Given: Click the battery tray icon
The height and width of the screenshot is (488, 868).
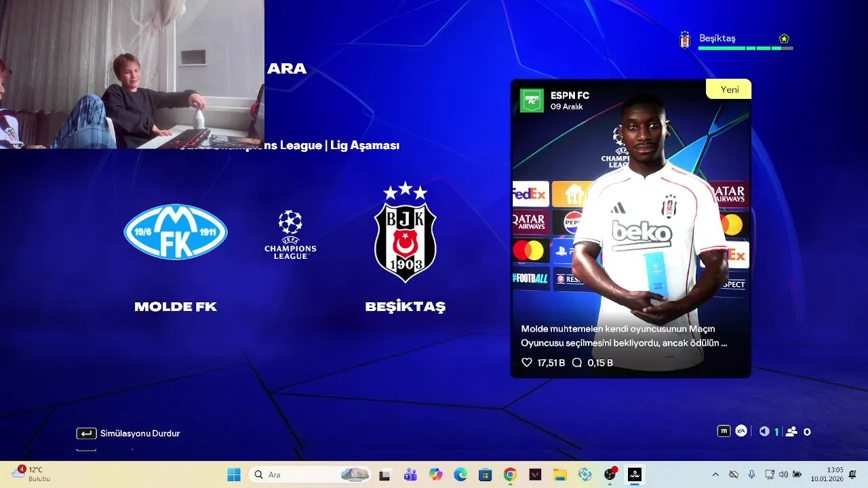Looking at the screenshot, I should point(797,474).
